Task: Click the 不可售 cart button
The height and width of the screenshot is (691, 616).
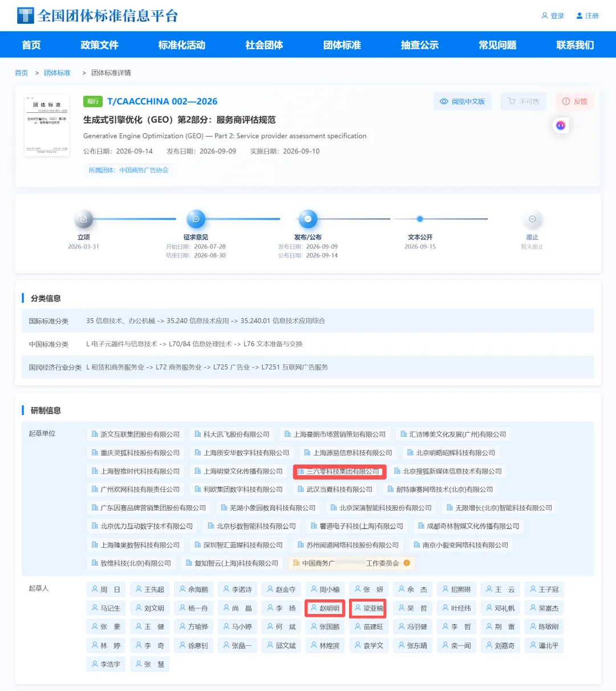Action: tap(524, 101)
